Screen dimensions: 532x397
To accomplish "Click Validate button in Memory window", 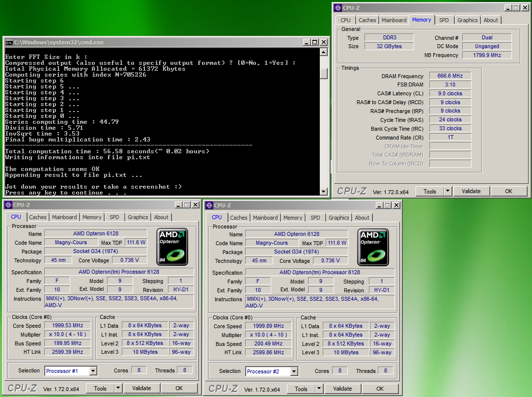I will coord(471,191).
